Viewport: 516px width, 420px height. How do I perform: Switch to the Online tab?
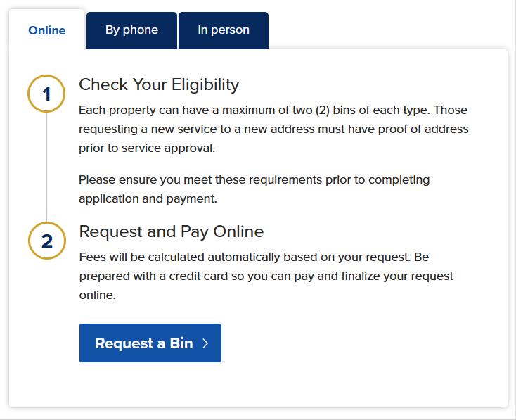tap(47, 31)
